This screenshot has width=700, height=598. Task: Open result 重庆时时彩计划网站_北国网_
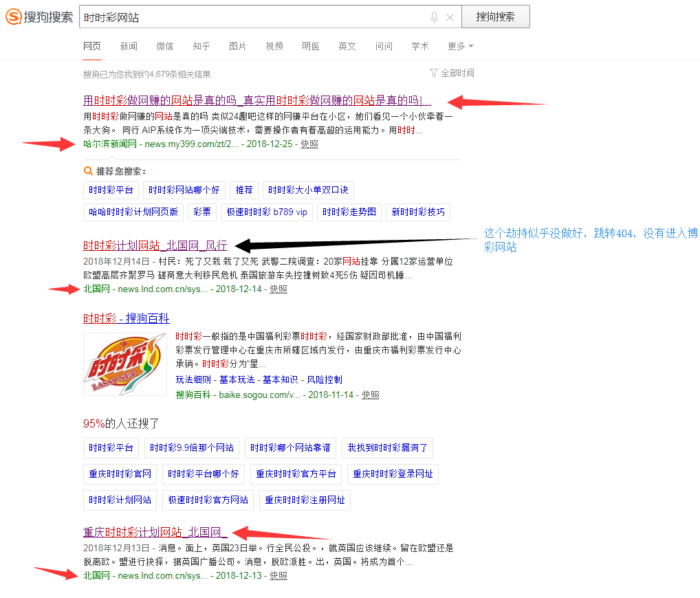click(155, 532)
